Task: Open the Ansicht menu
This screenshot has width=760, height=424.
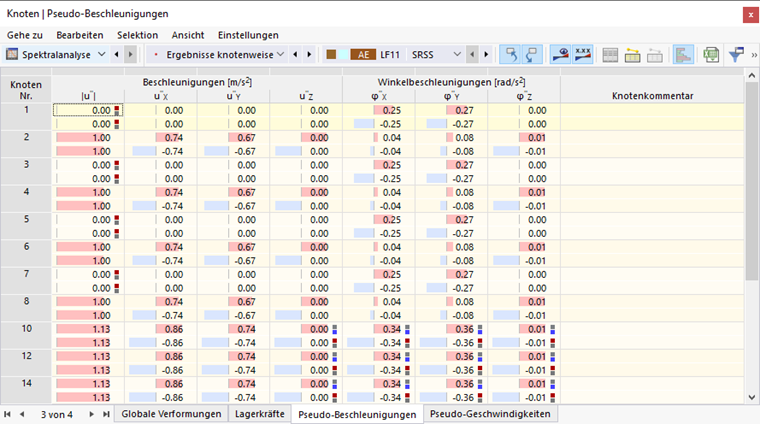Action: point(188,35)
